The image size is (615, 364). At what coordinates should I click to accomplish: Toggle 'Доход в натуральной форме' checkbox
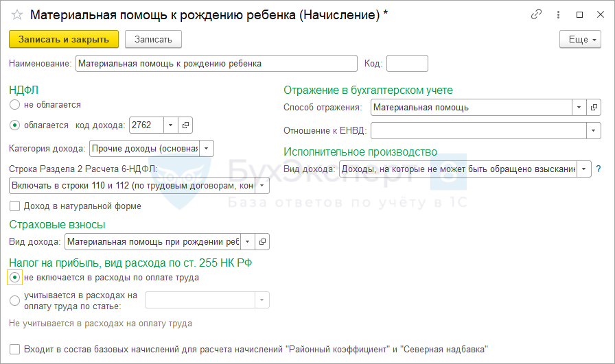(14, 206)
